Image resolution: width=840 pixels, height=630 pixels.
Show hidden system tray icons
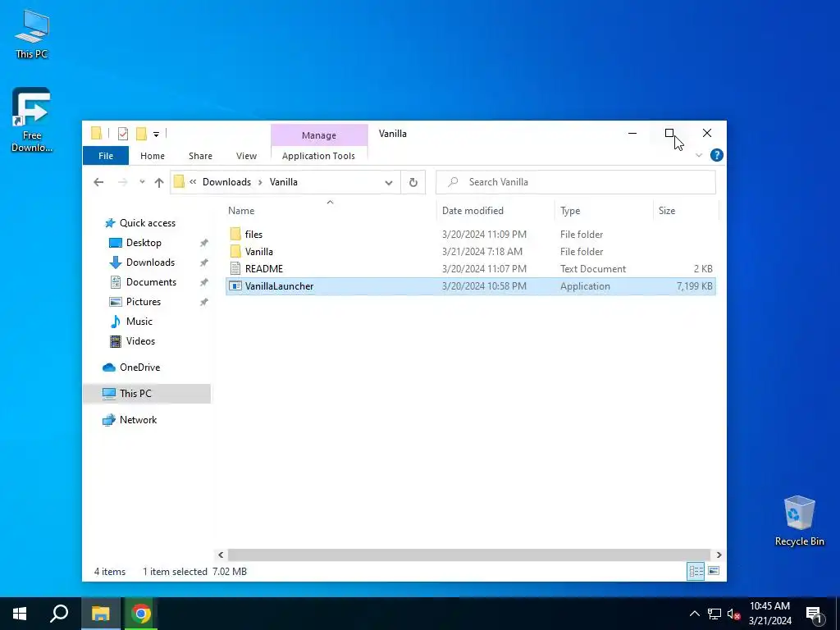tap(694, 614)
